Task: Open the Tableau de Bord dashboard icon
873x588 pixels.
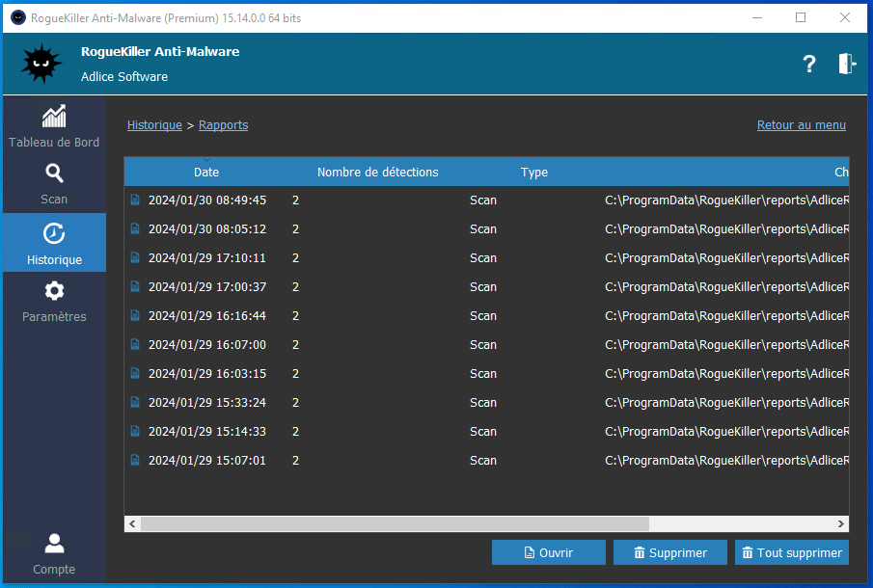Action: [54, 117]
